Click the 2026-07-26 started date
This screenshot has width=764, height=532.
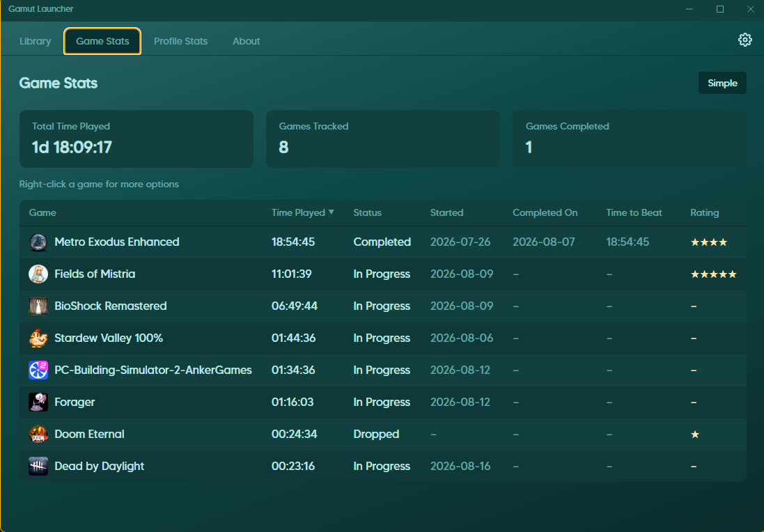coord(460,242)
